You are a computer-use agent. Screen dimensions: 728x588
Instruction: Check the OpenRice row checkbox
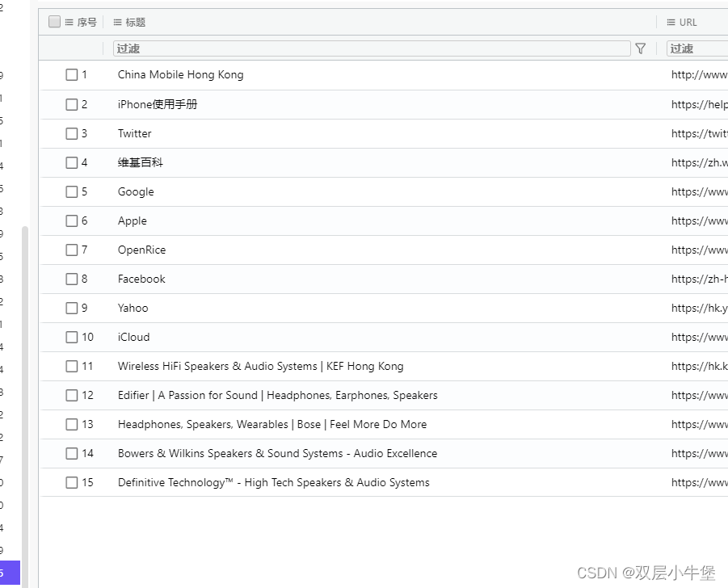(x=71, y=250)
